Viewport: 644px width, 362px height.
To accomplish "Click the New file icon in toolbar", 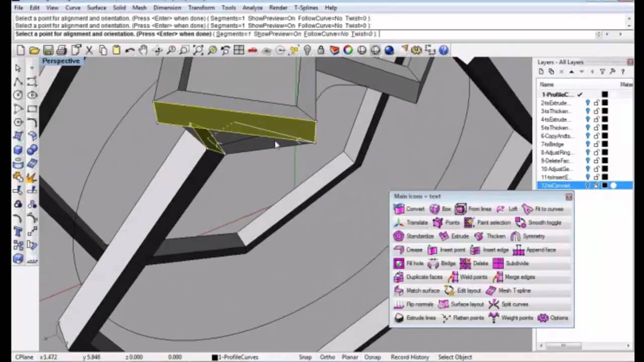I will [x=21, y=50].
